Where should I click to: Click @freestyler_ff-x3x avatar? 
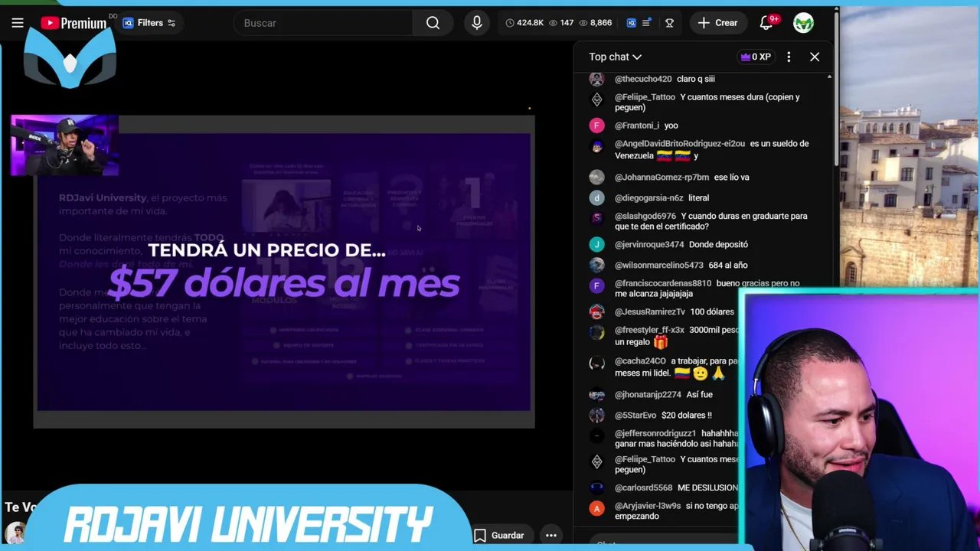(x=596, y=332)
